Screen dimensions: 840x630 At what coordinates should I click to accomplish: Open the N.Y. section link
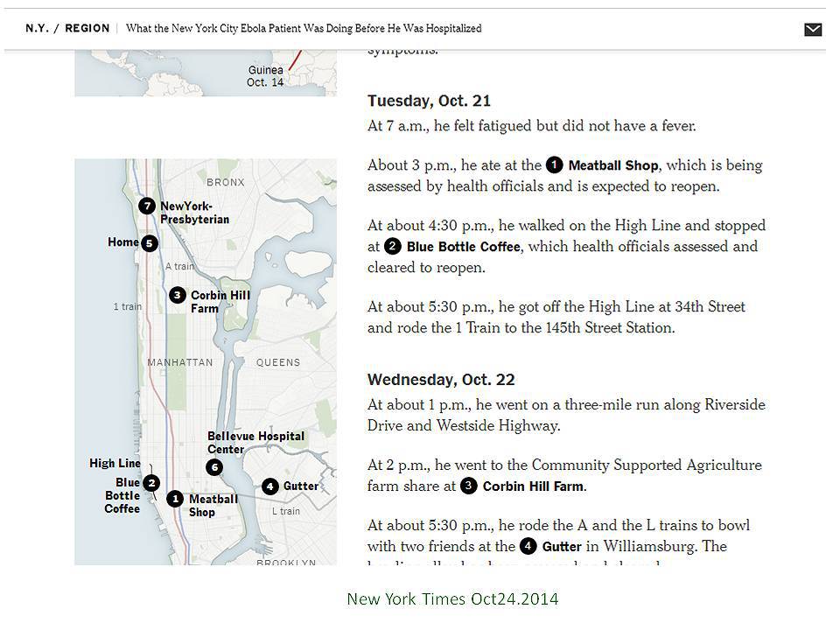tap(37, 28)
